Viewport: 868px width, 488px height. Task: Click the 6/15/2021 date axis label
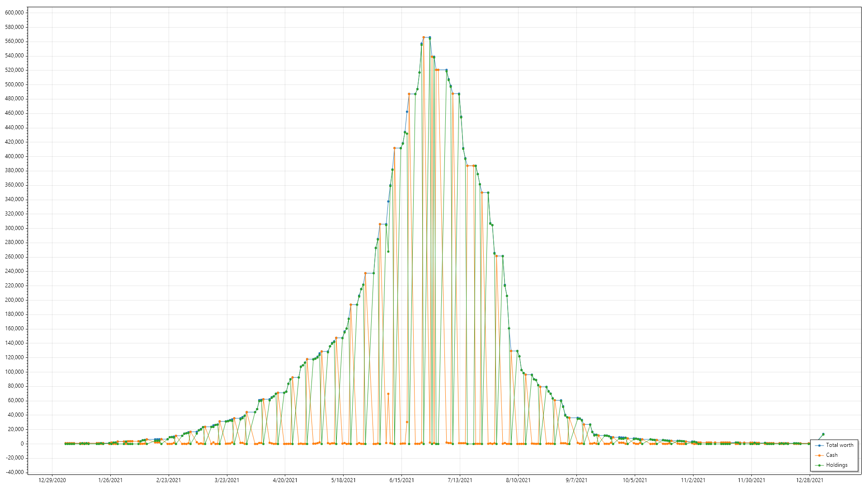401,480
